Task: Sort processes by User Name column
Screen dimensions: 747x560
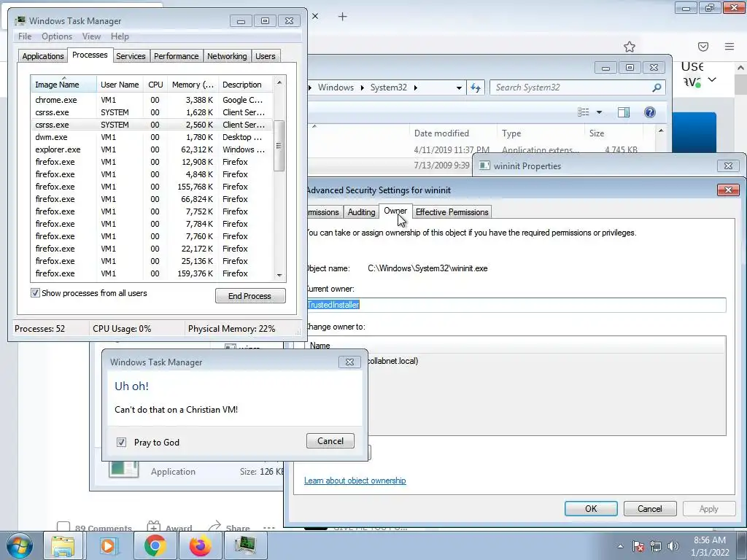Action: (x=120, y=85)
